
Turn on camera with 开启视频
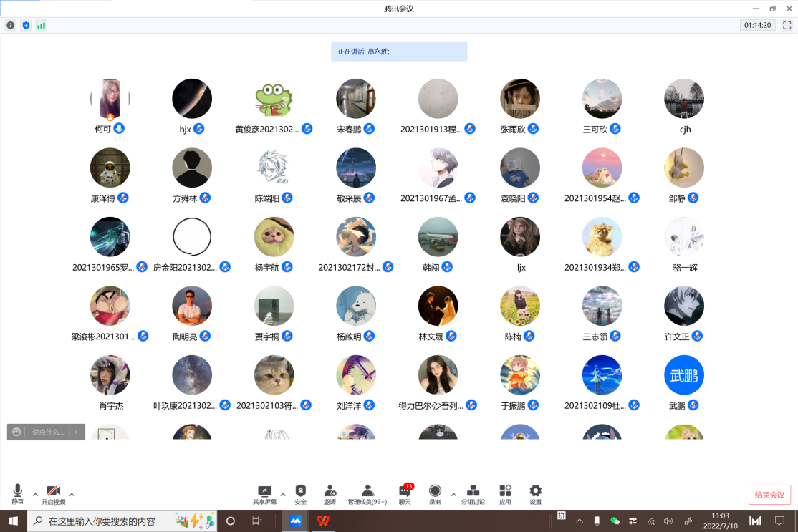(53, 491)
